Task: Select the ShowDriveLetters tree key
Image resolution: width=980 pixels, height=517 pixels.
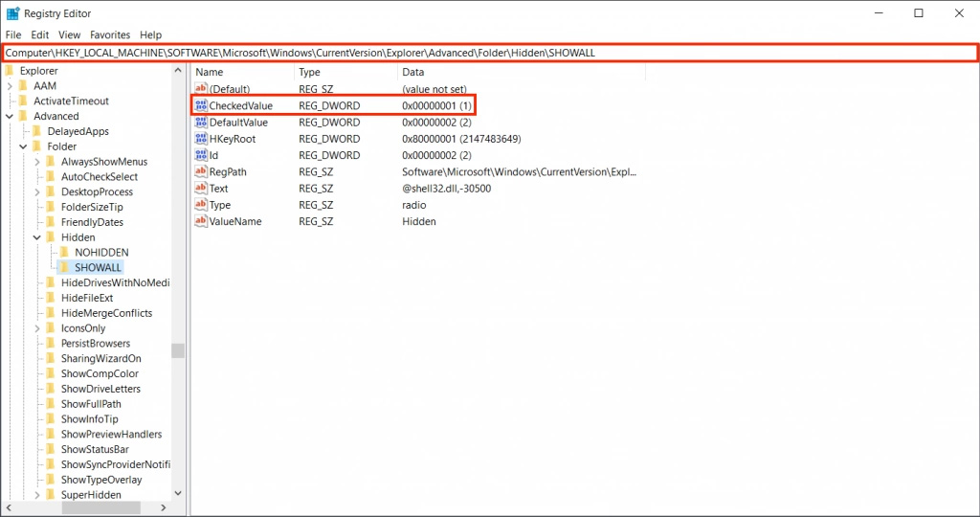Action: pos(100,388)
